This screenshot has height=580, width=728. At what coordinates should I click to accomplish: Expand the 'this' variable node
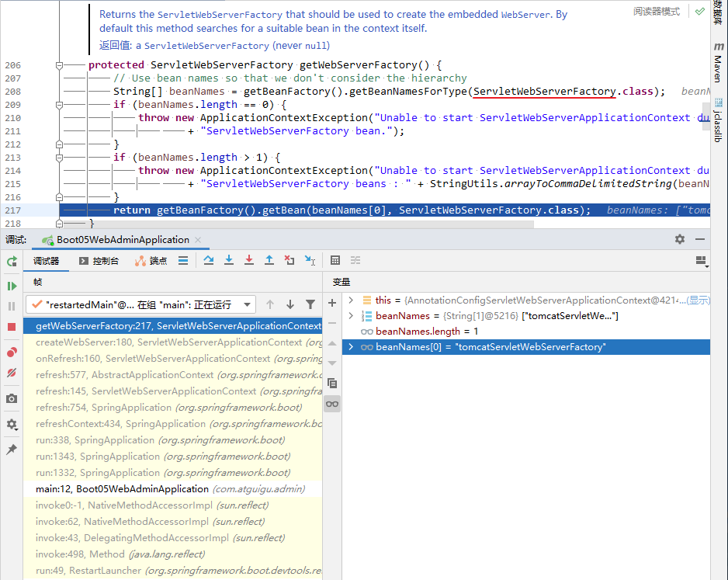point(351,300)
